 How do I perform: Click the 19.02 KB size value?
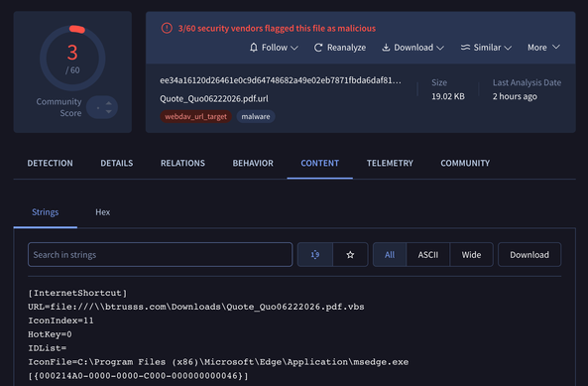click(x=448, y=96)
